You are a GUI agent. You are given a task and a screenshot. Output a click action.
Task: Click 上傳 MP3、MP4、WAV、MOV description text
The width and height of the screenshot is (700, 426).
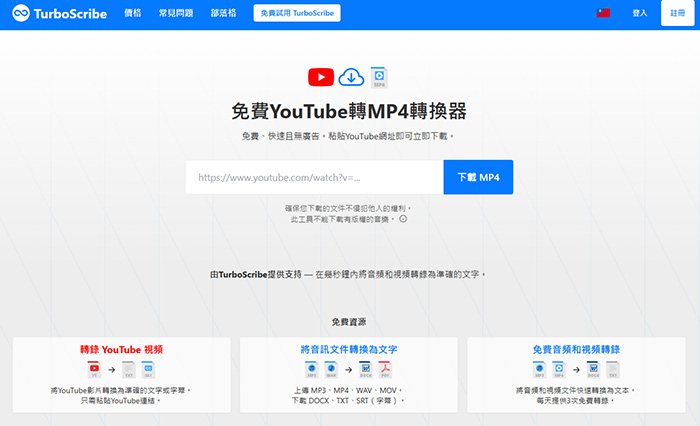pos(348,390)
